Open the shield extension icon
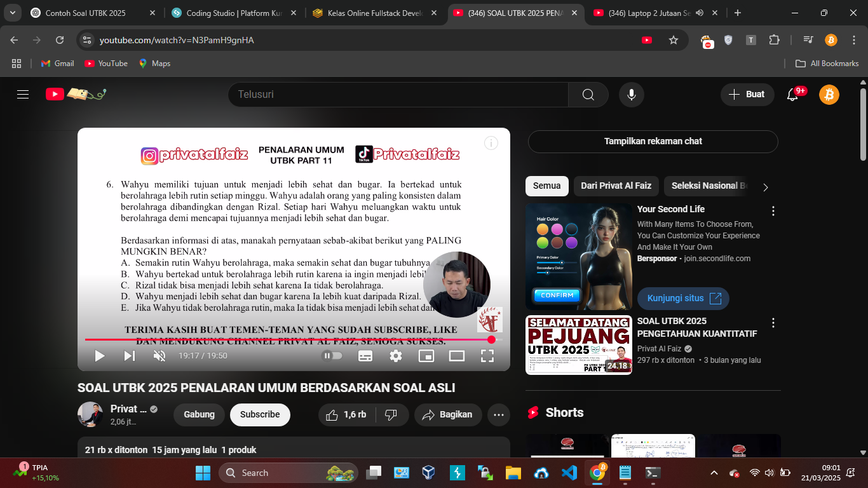868x488 pixels. click(x=728, y=40)
